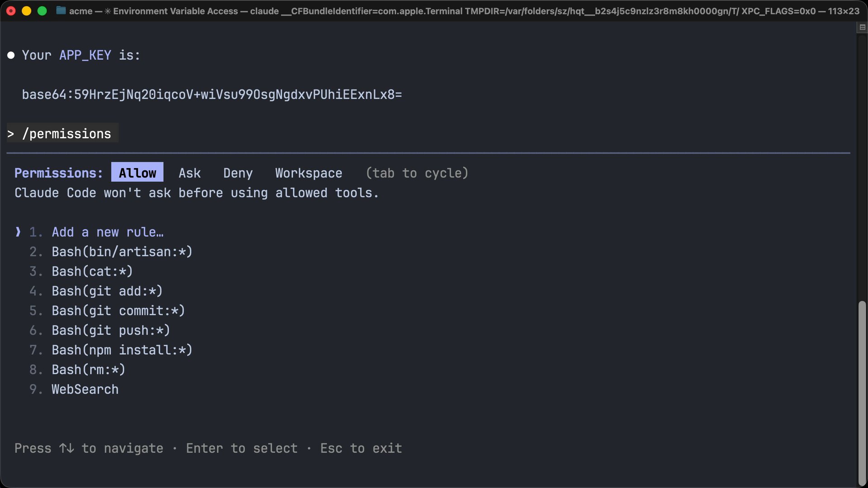Select the Bash(git add:*) rule

click(x=107, y=291)
